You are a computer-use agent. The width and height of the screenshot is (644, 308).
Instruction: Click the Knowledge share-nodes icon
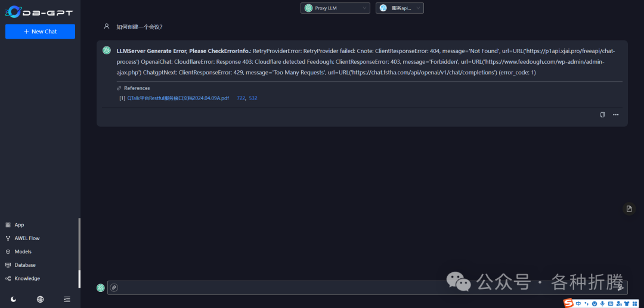(8, 278)
